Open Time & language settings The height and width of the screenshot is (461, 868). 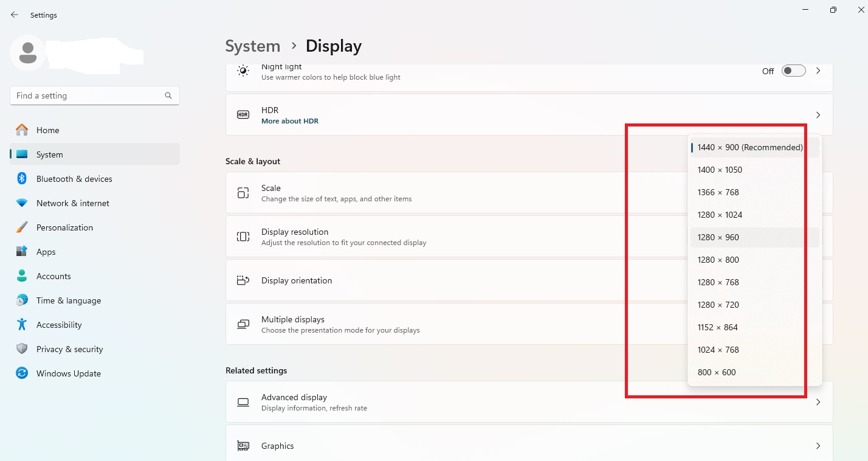pos(95,300)
